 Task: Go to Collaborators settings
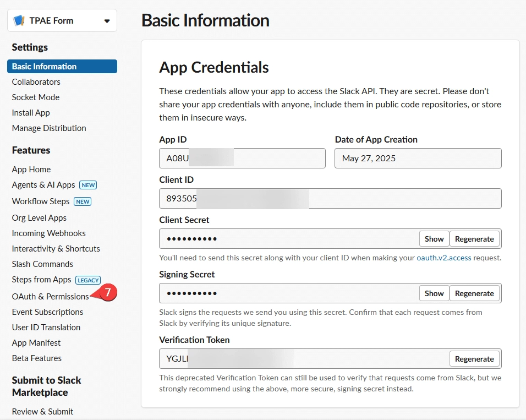pos(36,82)
